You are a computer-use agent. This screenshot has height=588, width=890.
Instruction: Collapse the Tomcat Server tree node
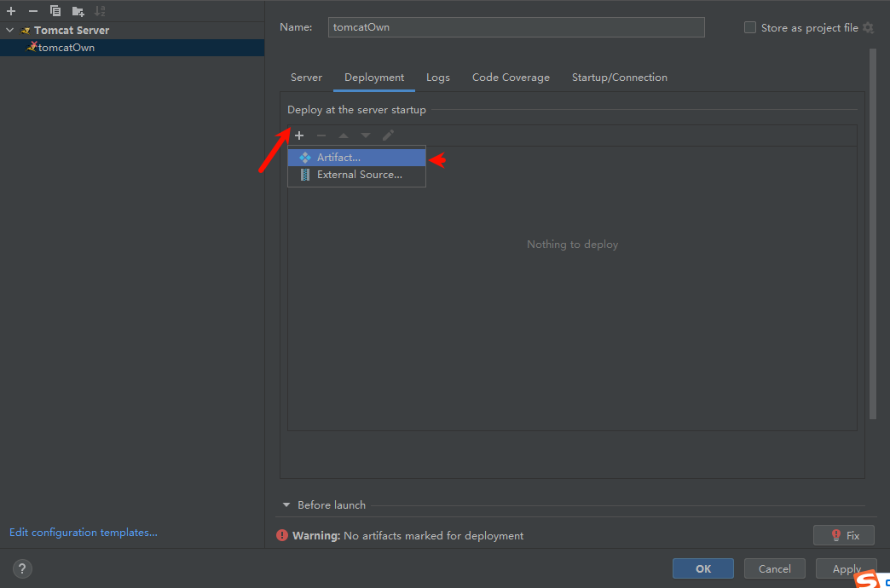pos(9,30)
